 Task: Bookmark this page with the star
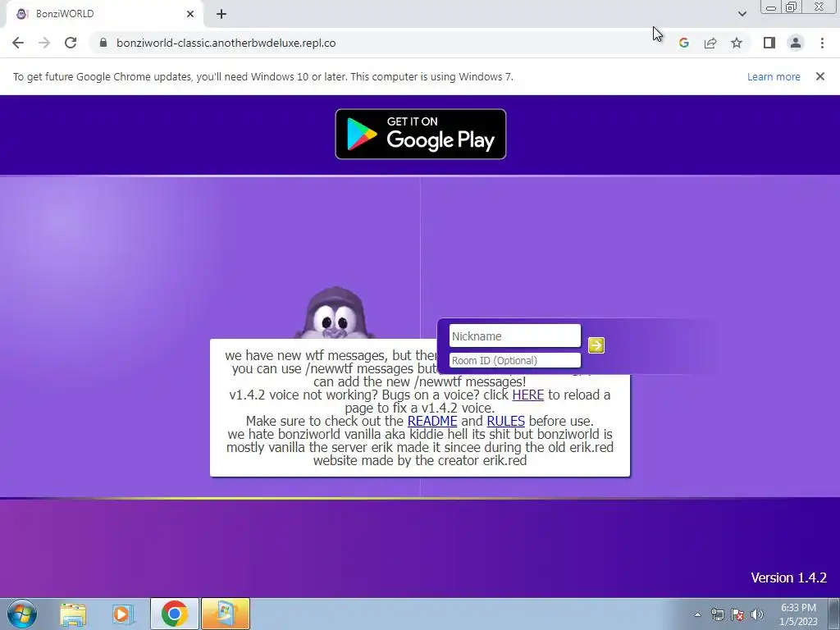pos(737,43)
